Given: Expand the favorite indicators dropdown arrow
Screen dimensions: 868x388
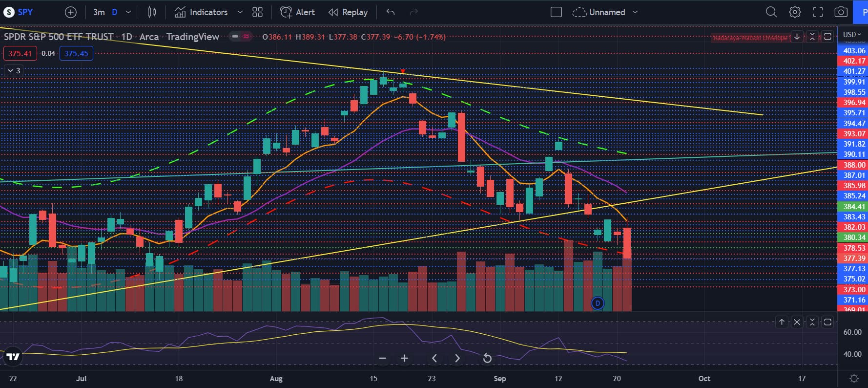Looking at the screenshot, I should click(240, 12).
